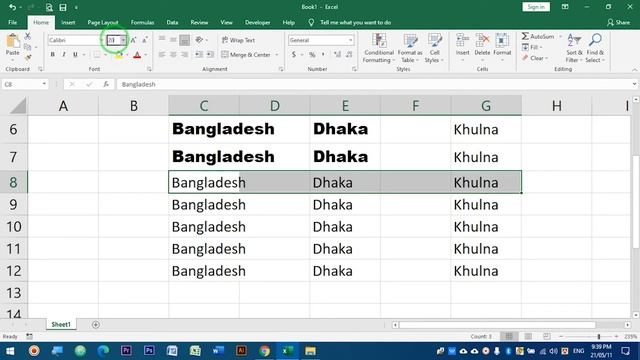Click the Accounting dollar format icon
The width and height of the screenshot is (640, 360).
pyautogui.click(x=294, y=55)
